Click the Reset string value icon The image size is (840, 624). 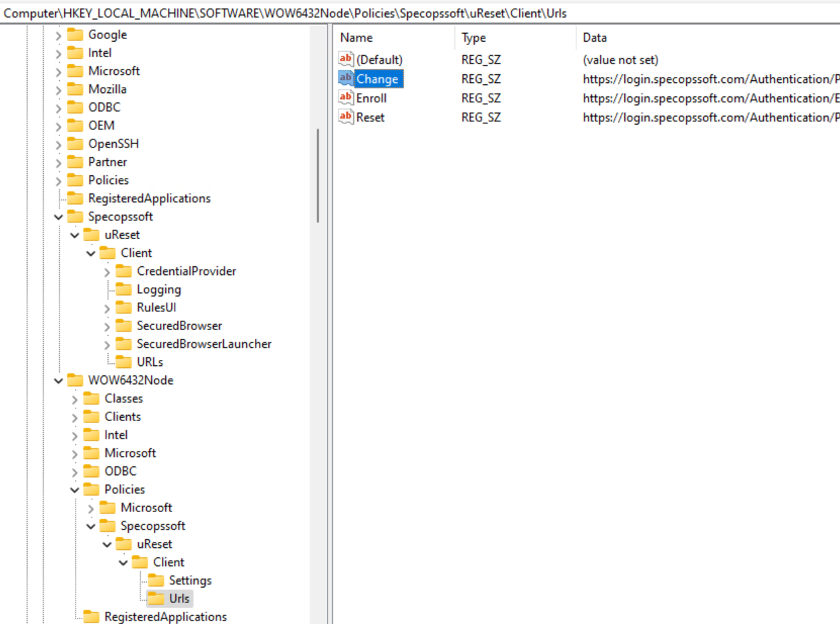[x=346, y=117]
